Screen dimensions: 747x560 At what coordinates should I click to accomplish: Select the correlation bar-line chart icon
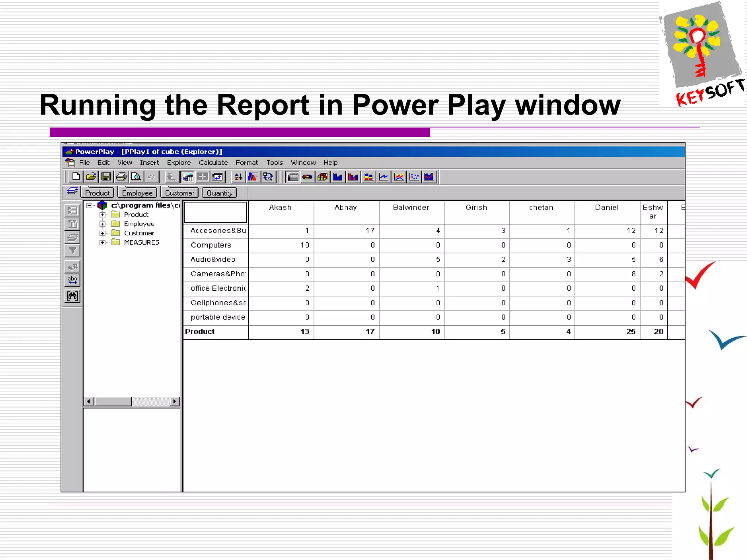pyautogui.click(x=429, y=178)
